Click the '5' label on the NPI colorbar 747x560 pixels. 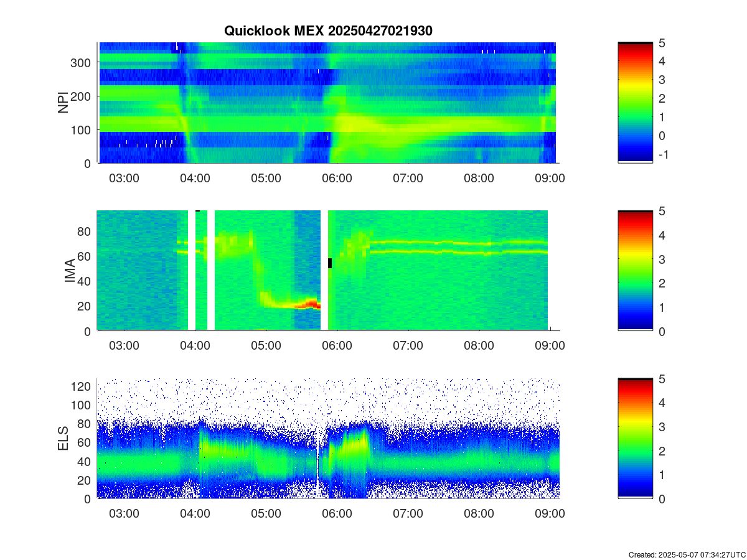pos(662,42)
